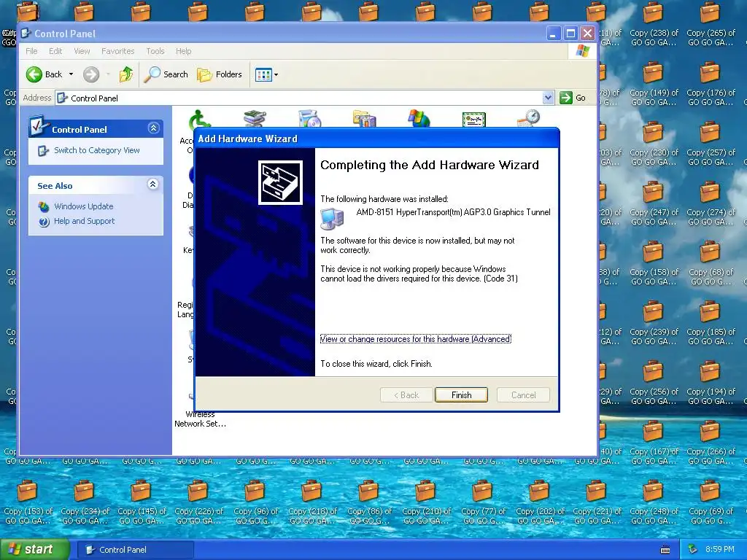This screenshot has width=747, height=560.
Task: Select desktop icon Copy (234) of GO GO GA
Action: [x=85, y=502]
